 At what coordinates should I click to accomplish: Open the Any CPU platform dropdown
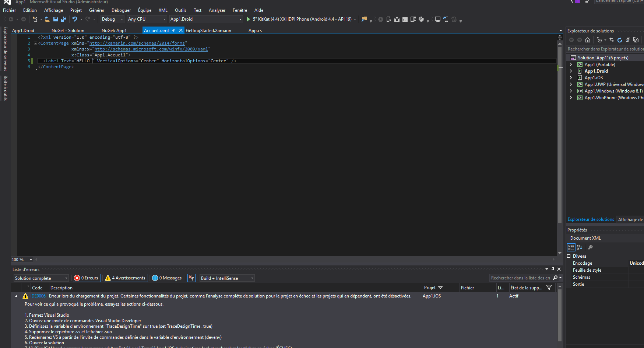click(x=147, y=19)
